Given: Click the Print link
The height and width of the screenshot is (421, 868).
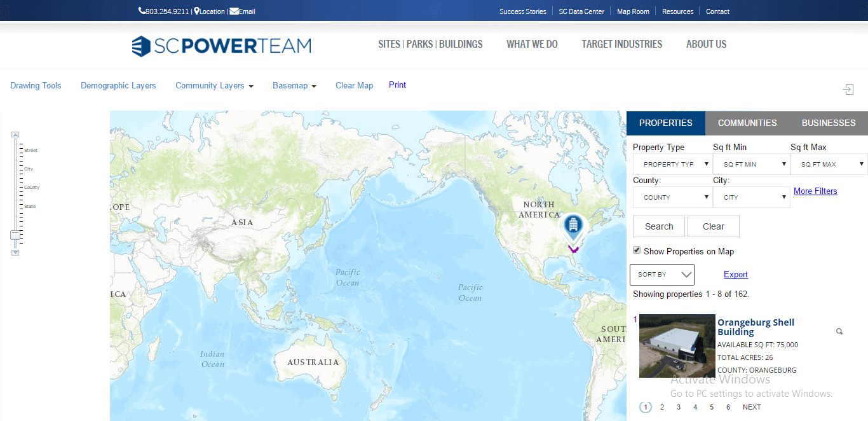Looking at the screenshot, I should coord(397,85).
